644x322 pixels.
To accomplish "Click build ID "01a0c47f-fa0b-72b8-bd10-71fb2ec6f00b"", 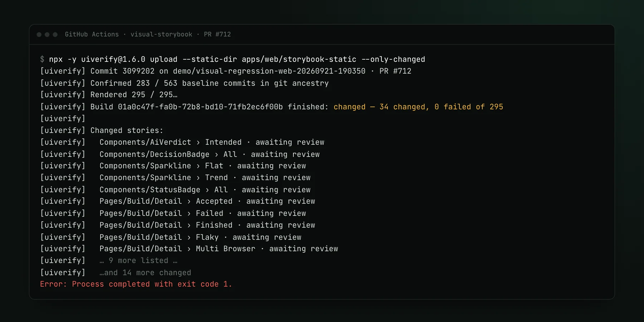I will click(x=200, y=107).
